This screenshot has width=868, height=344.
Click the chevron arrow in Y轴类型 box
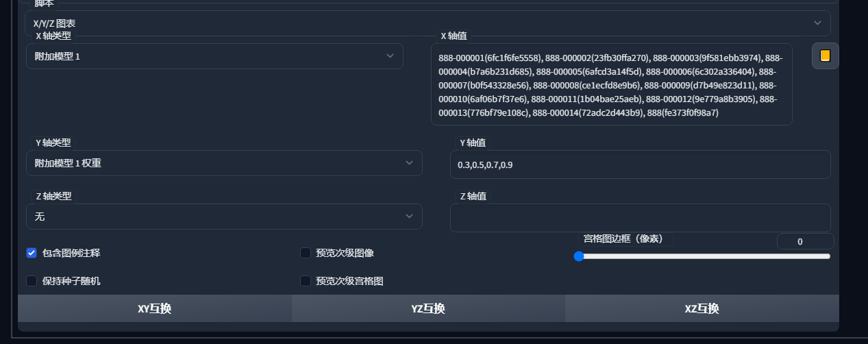click(x=409, y=163)
